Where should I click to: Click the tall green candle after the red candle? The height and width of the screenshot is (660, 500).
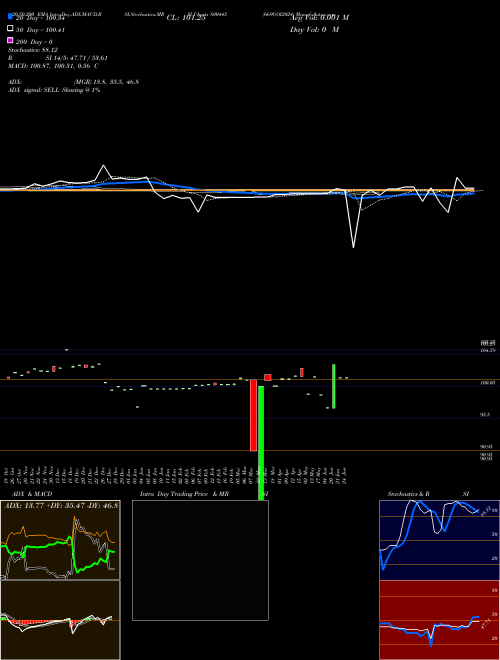261,443
